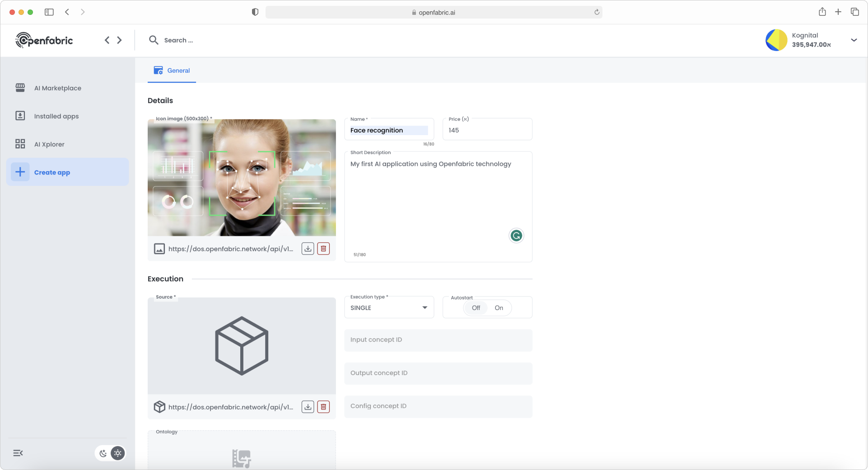Click the Safari share icon
The width and height of the screenshot is (868, 470).
(822, 12)
